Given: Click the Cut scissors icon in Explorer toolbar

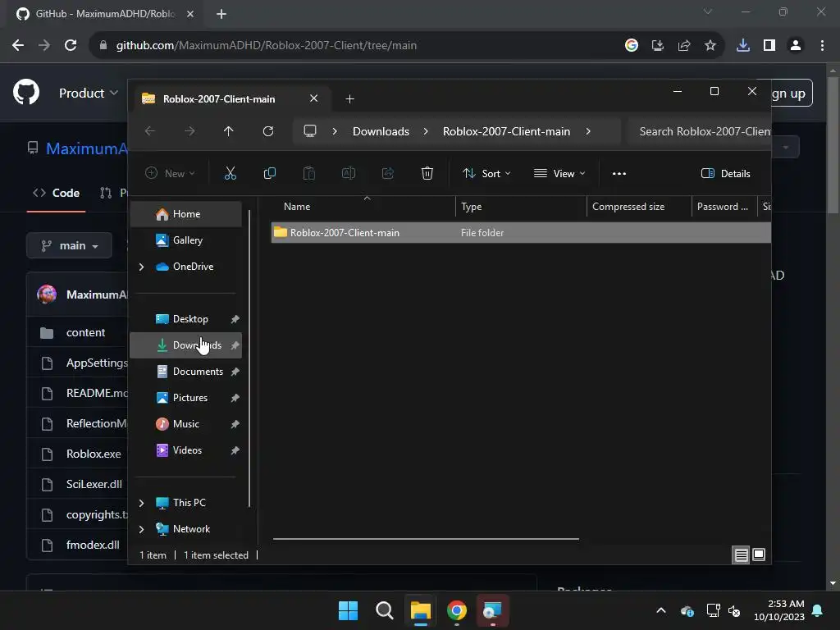Looking at the screenshot, I should tap(230, 173).
